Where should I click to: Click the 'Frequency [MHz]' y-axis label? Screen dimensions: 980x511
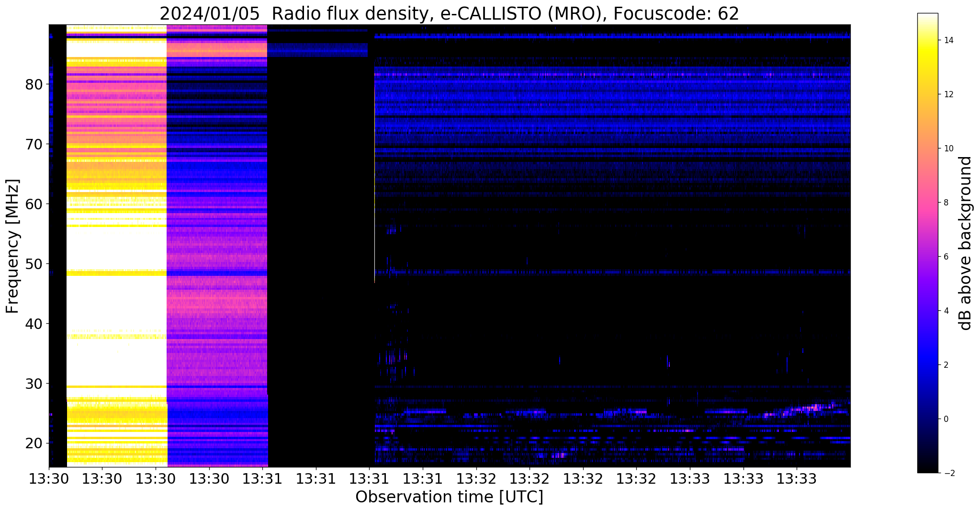[x=13, y=246]
